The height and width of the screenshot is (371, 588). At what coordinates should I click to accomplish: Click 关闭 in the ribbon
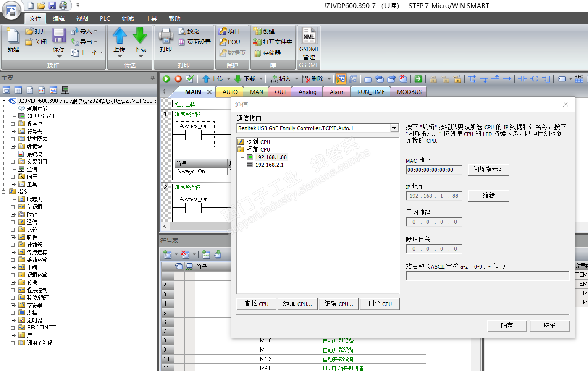(x=36, y=42)
